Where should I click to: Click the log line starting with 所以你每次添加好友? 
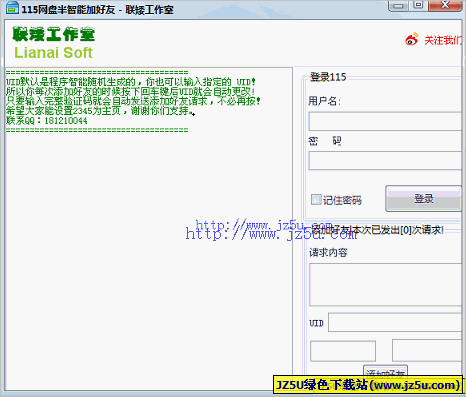point(131,91)
